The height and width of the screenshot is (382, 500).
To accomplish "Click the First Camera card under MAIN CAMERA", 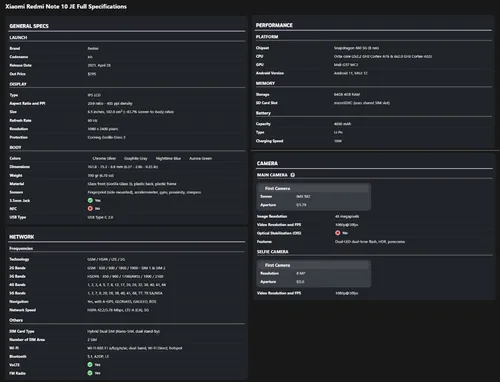I will [x=314, y=197].
